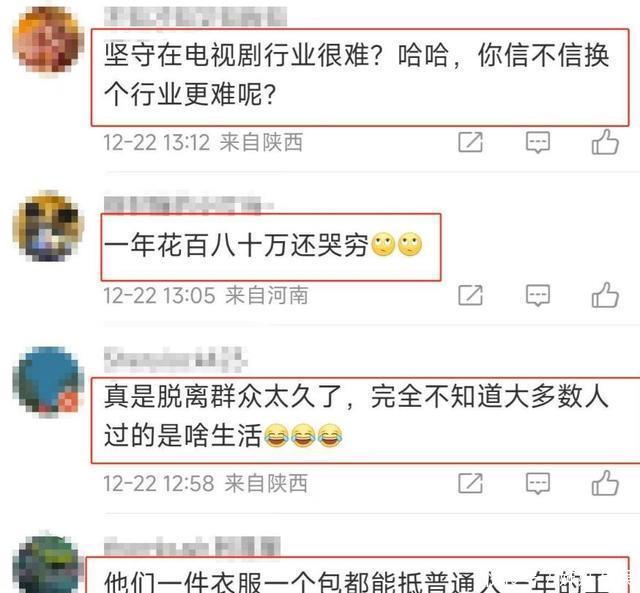Open the blurred username of the first commenter
This screenshot has height=593, width=640.
[195, 16]
